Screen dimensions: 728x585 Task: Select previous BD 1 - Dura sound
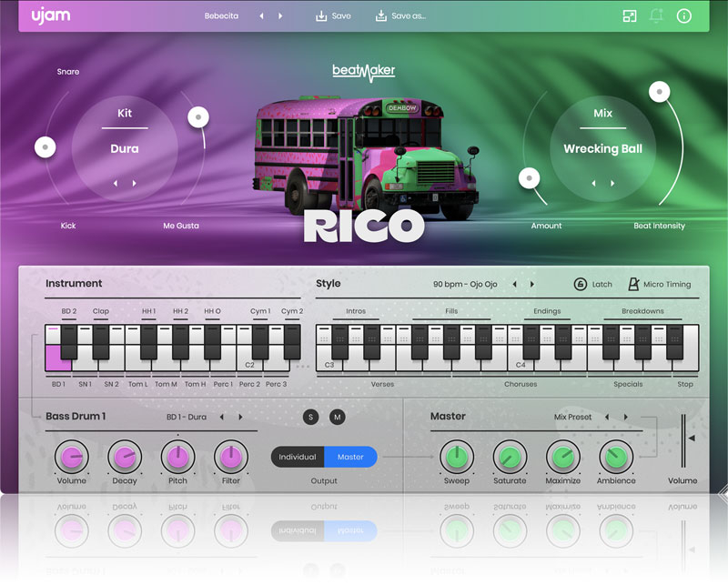coord(221,417)
